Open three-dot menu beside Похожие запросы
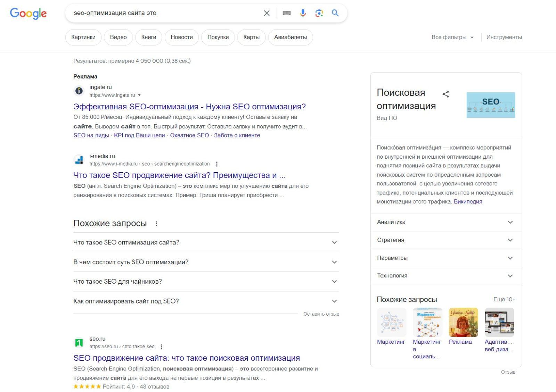The height and width of the screenshot is (392, 556). coord(156,224)
